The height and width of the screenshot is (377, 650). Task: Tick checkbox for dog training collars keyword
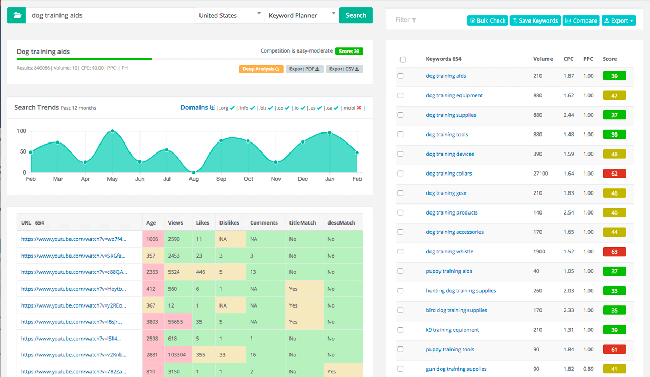click(400, 173)
